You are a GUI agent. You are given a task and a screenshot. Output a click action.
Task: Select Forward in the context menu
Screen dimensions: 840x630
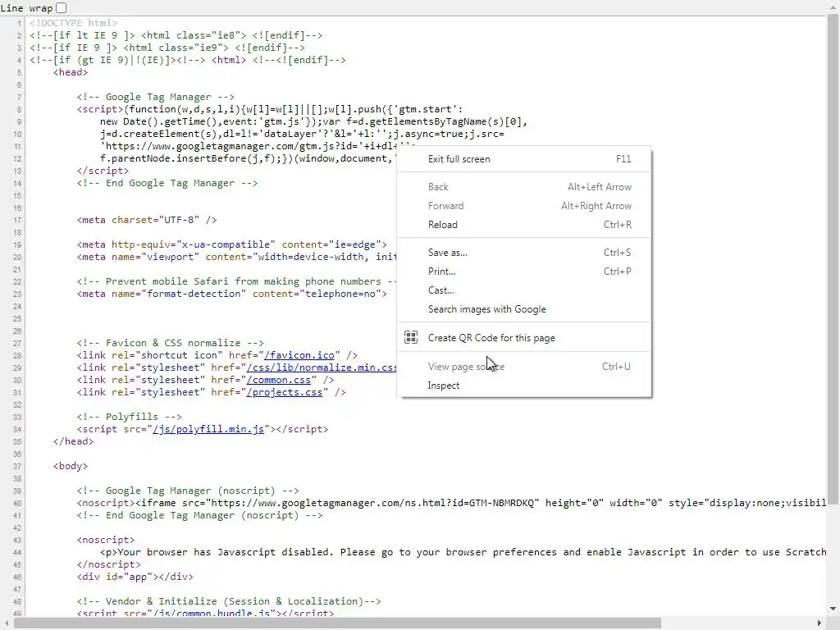(524, 206)
